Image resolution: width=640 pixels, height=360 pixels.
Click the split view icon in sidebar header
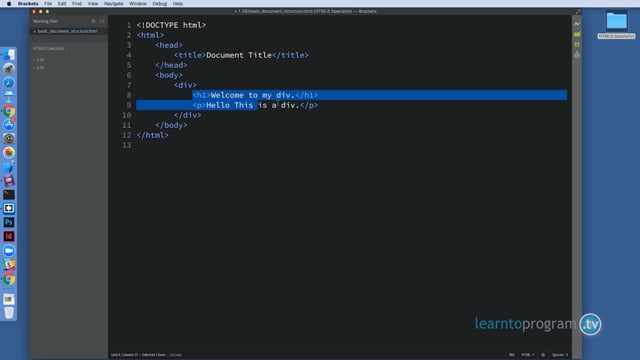[102, 21]
